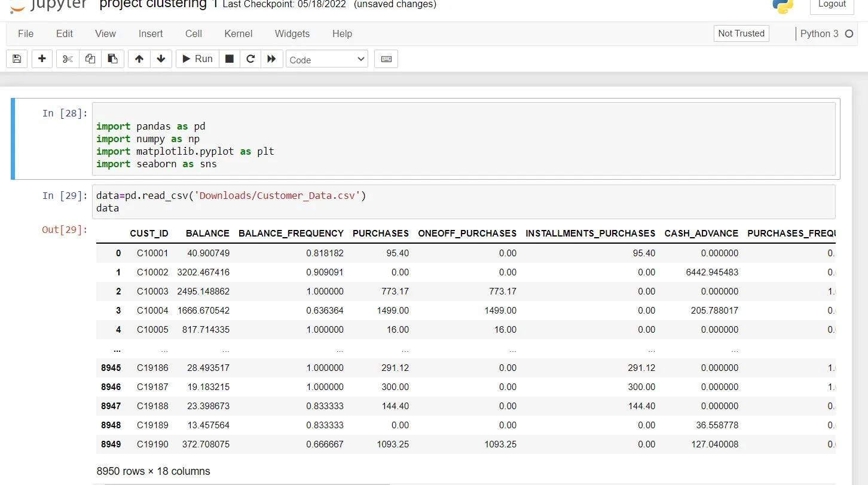This screenshot has width=868, height=485.
Task: Interrupt the kernel with stop icon
Action: pos(229,59)
